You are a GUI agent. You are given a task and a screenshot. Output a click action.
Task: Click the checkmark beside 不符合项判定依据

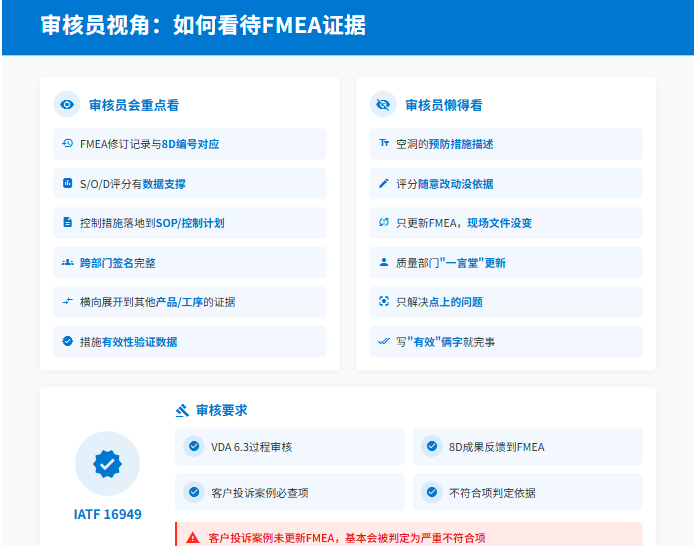(x=431, y=492)
